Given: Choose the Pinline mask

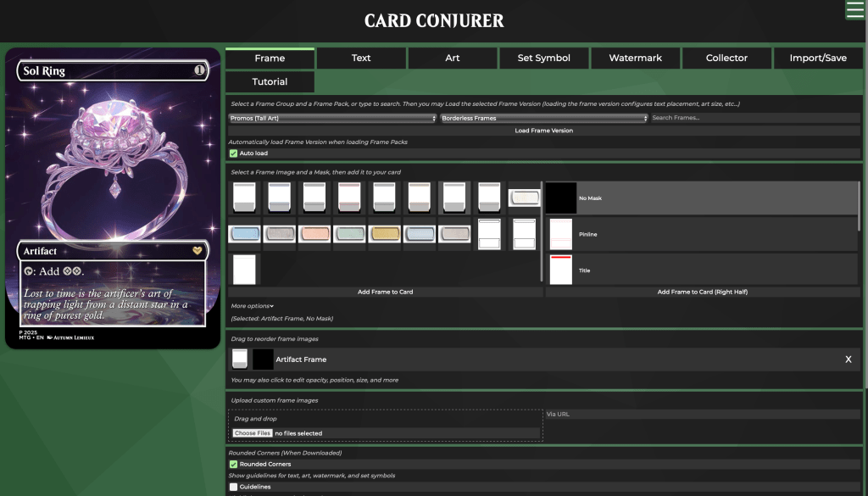Looking at the screenshot, I should click(701, 234).
